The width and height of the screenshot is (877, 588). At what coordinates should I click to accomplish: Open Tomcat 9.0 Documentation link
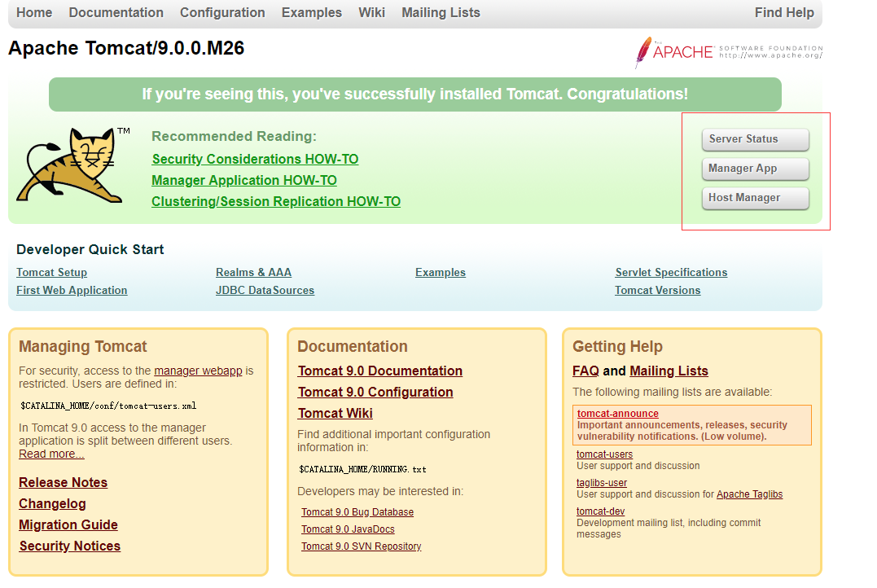[x=380, y=371]
